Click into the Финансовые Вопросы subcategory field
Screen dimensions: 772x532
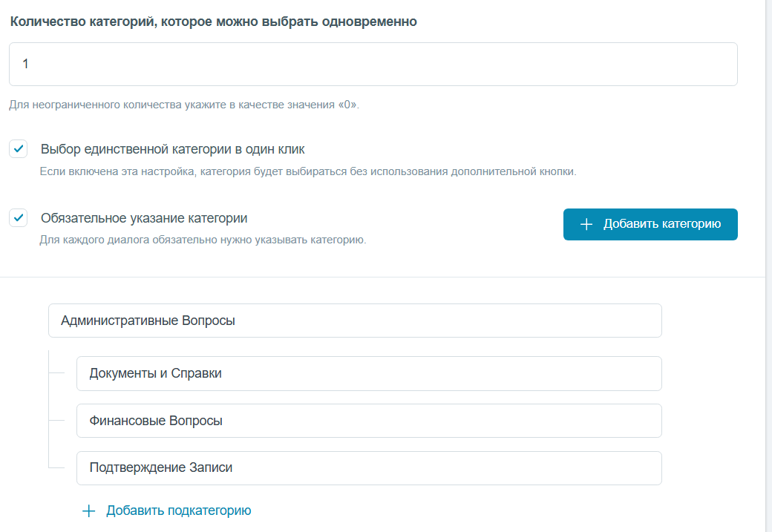coord(368,421)
